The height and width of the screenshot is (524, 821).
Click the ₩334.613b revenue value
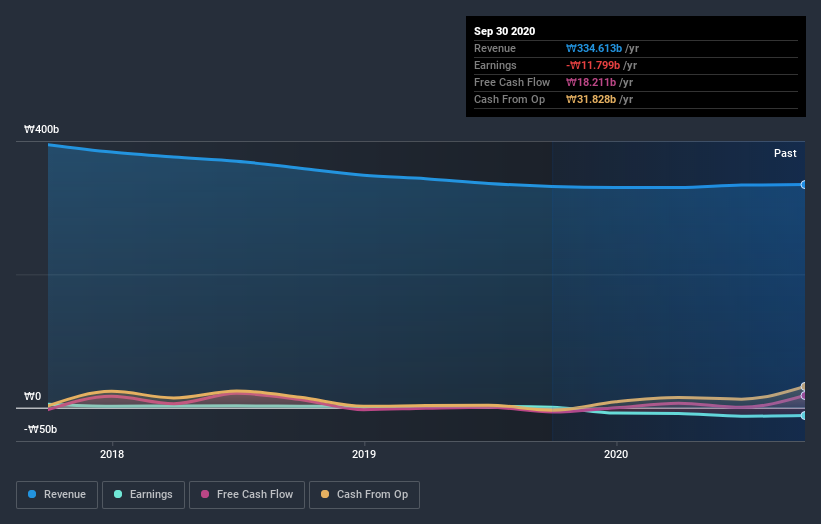tap(594, 48)
